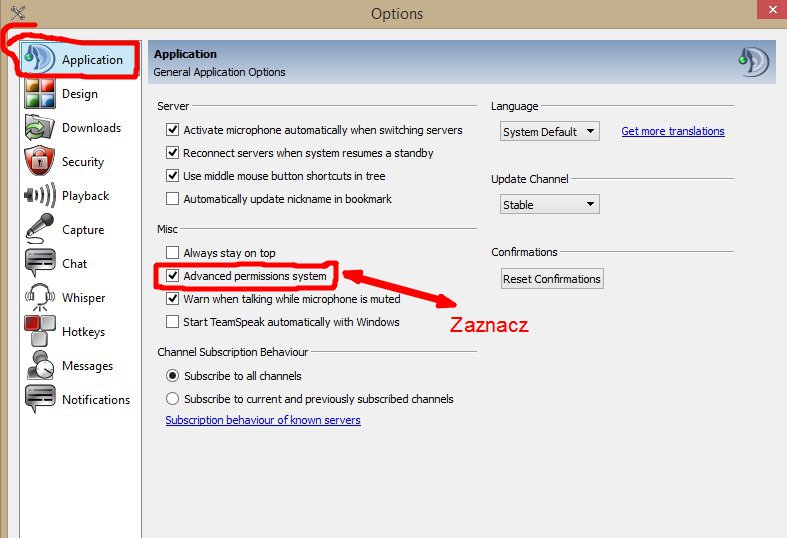The width and height of the screenshot is (787, 538).
Task: Toggle Advanced permissions system checkbox
Action: 172,276
